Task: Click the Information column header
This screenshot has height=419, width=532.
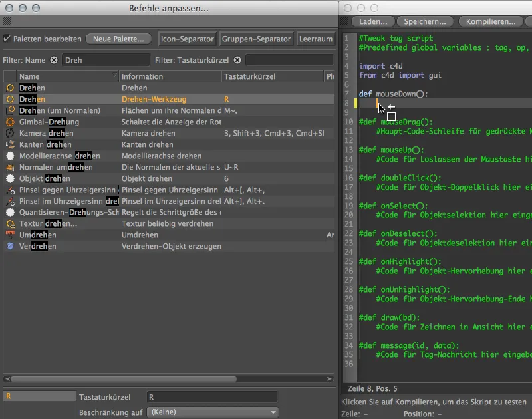Action: tap(170, 76)
